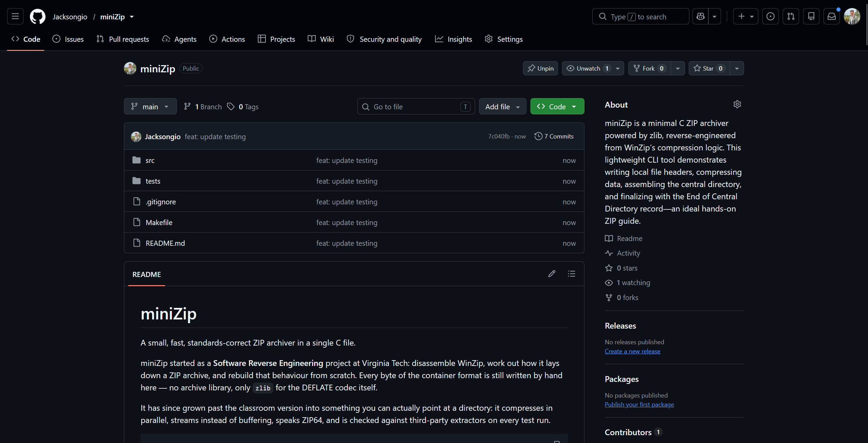Screen dimensions: 868x443
Task: Open commit hash 7c040fb
Action: (x=499, y=136)
